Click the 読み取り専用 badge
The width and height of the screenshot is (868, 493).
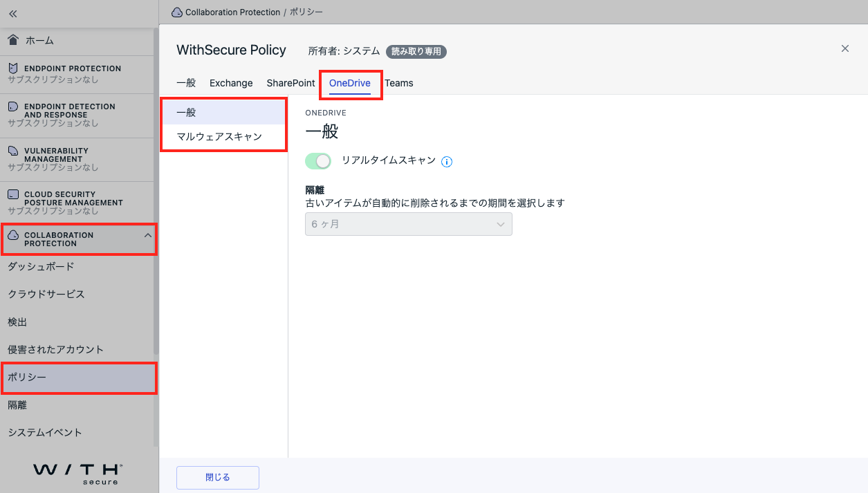pos(416,51)
